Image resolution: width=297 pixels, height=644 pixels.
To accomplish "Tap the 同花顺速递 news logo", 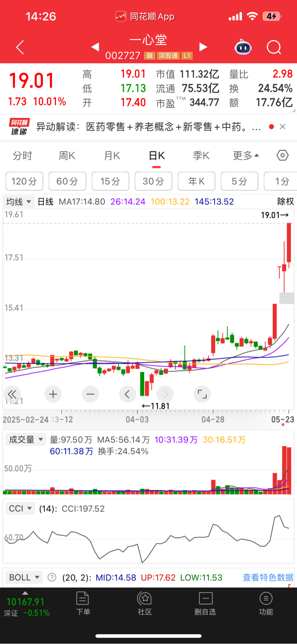I will click(19, 127).
